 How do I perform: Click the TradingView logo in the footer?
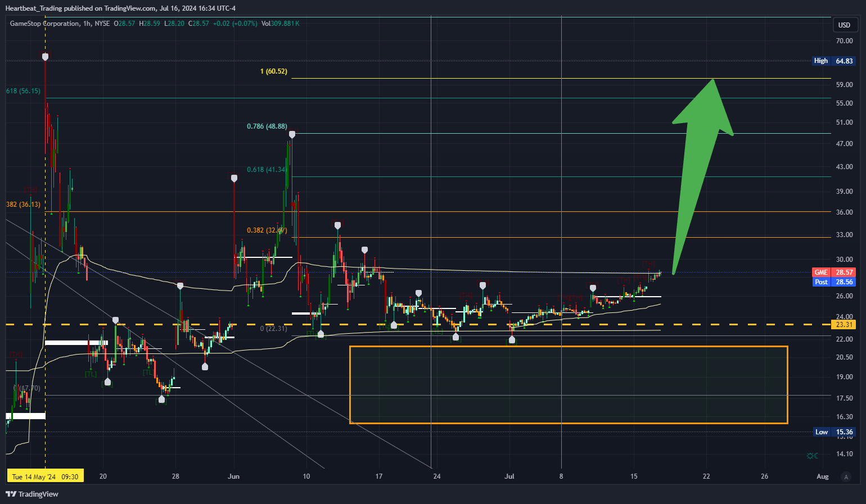coord(32,494)
